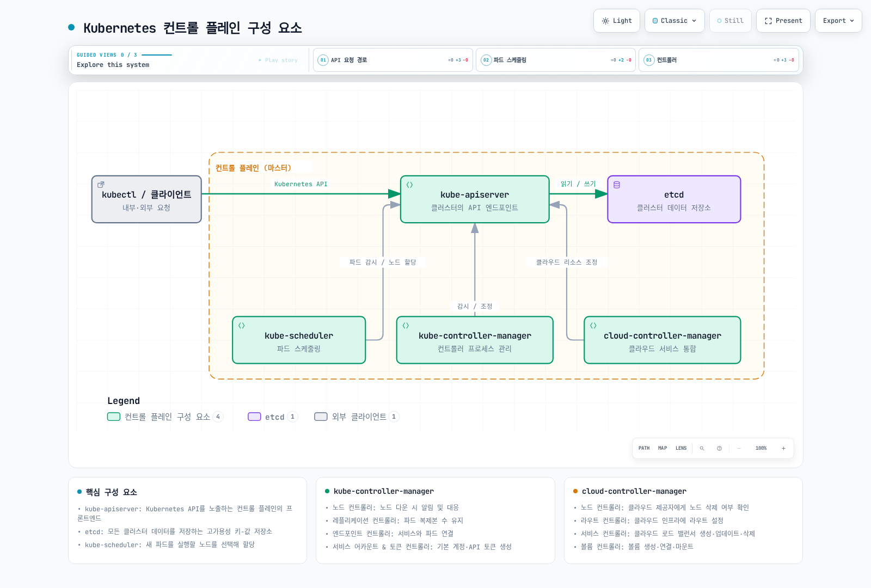Screen dimensions: 871x588
Task: Click the 라우트 컨트롤러 bullet line
Action: (x=648, y=520)
